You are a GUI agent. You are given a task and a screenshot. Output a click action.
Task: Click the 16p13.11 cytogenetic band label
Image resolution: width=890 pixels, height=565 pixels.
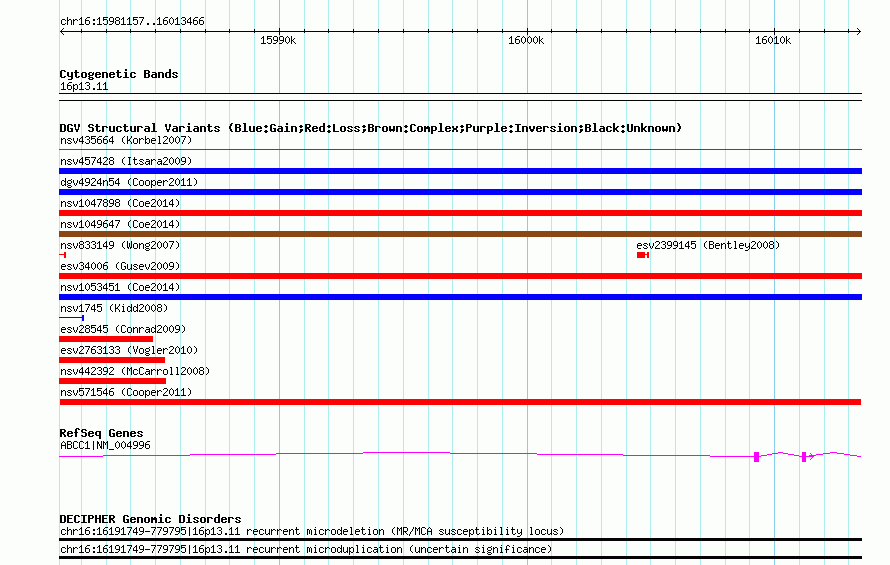point(84,87)
